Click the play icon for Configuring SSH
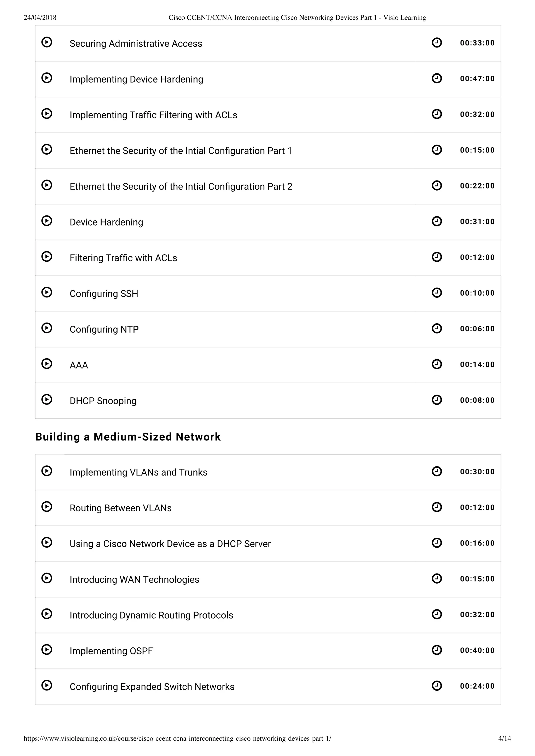Image resolution: width=535 pixels, height=756 pixels. point(47,292)
